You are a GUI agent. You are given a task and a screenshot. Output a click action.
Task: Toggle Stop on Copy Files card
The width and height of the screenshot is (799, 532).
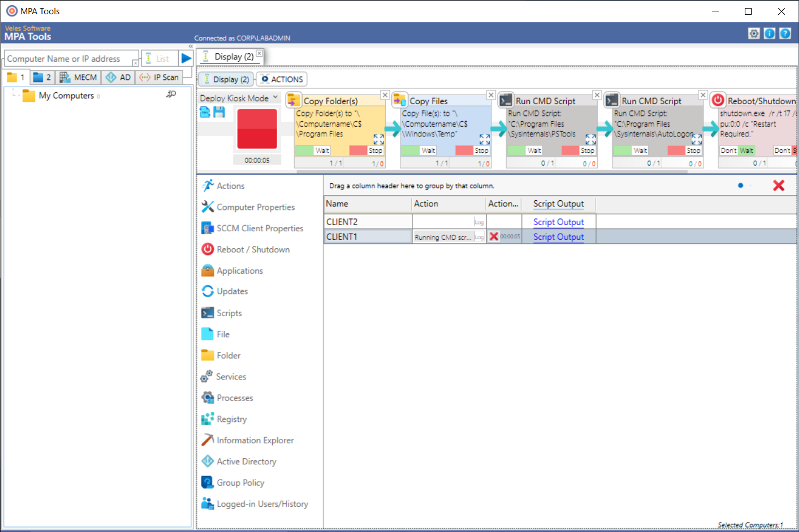point(473,150)
